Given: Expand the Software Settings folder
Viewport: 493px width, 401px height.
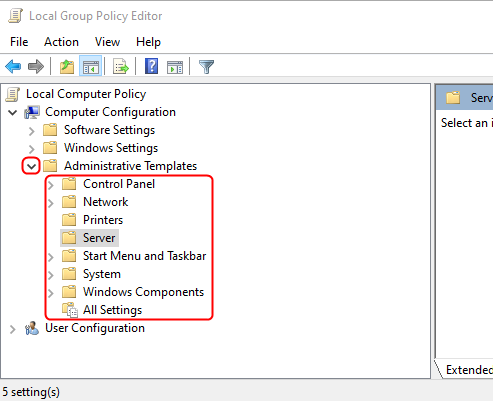Looking at the screenshot, I should 32,131.
